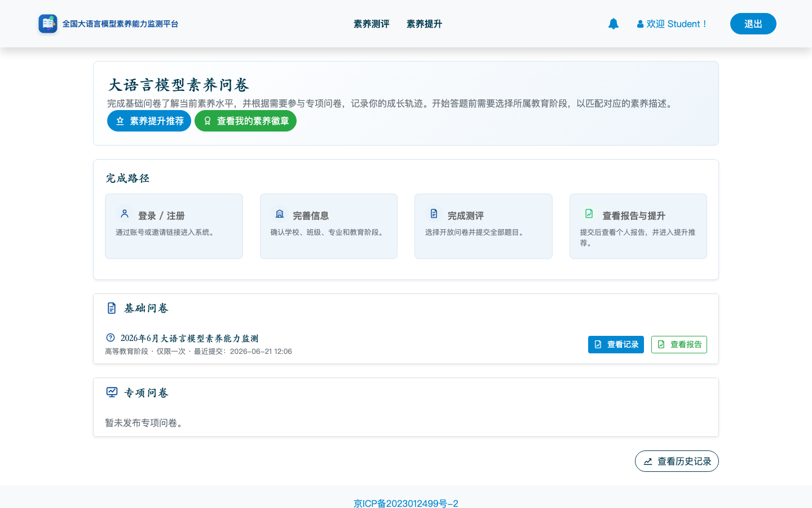Click survey details 高等教育阶段 · 仅限一次
Screen dimensions: 812x508
point(145,351)
